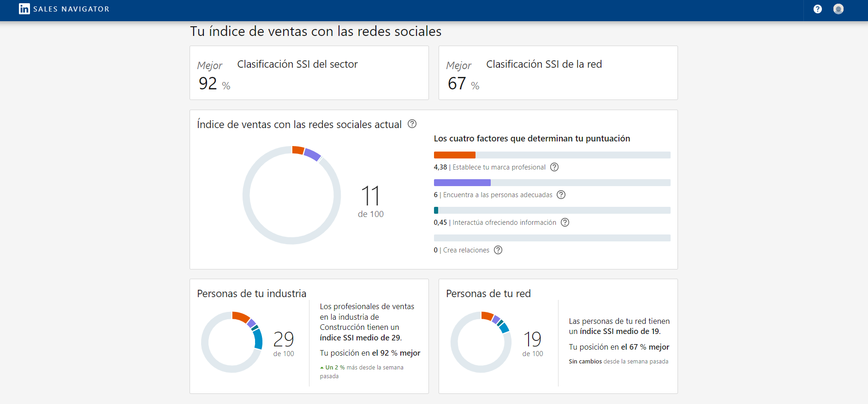
Task: Click Personas de tu red heading
Action: click(x=488, y=293)
